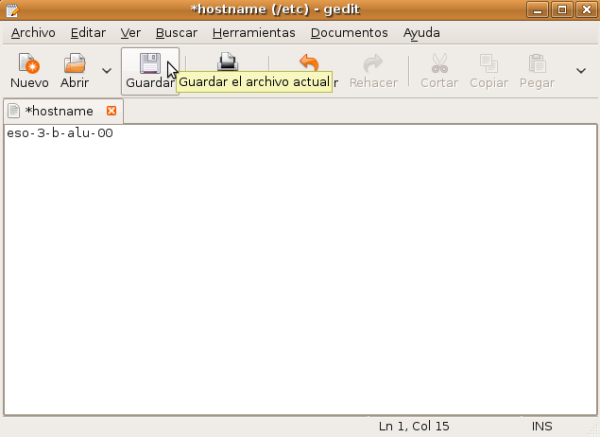
Task: Close the *hostname tab
Action: coord(111,111)
